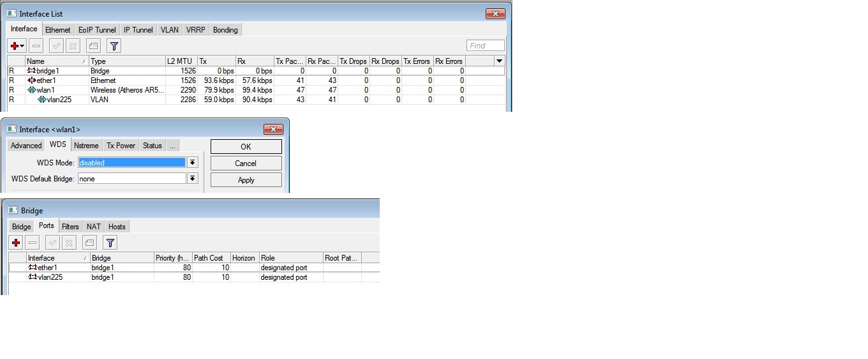Switch to the Bridge tab in Bridge window
Screen dimensions: 868x359
point(22,227)
